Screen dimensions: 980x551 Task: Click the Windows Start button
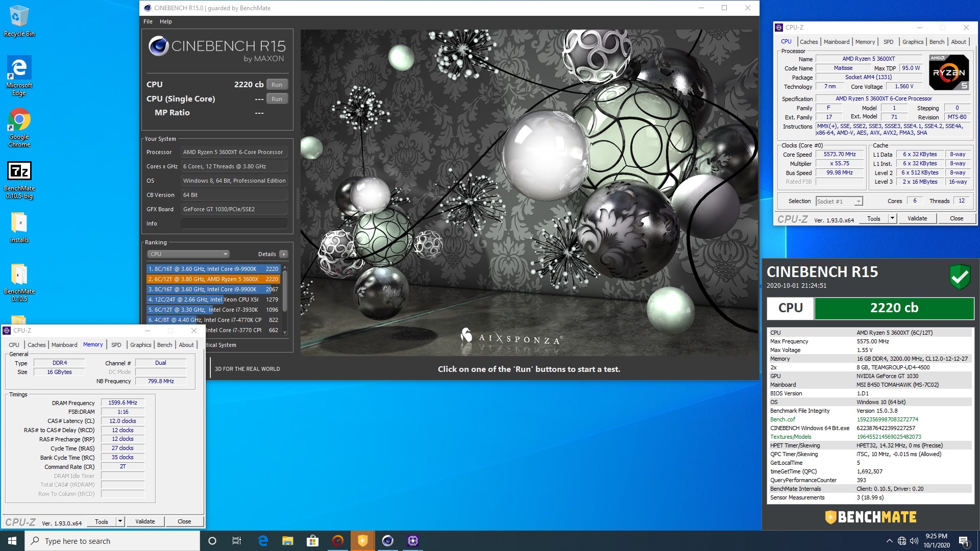12,541
